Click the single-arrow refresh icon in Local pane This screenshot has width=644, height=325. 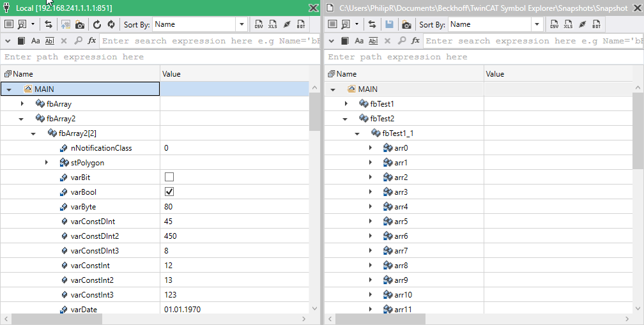[97, 25]
